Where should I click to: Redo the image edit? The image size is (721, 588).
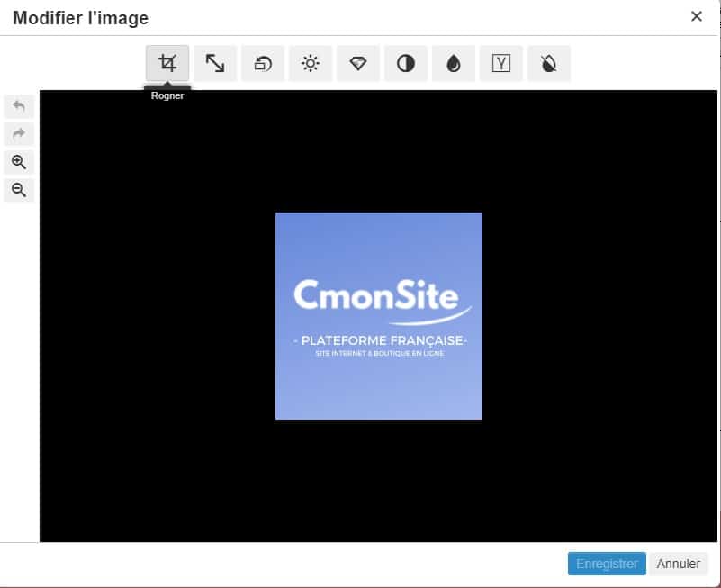[19, 134]
